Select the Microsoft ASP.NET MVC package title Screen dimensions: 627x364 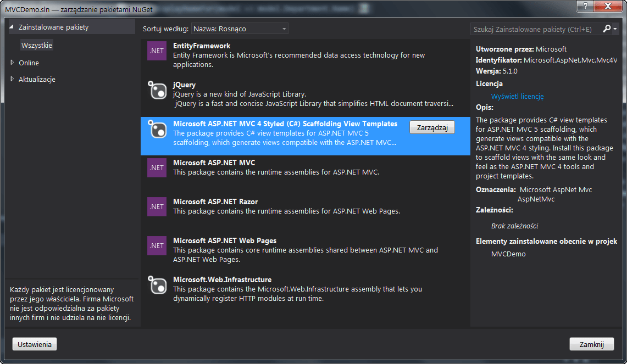coord(214,163)
